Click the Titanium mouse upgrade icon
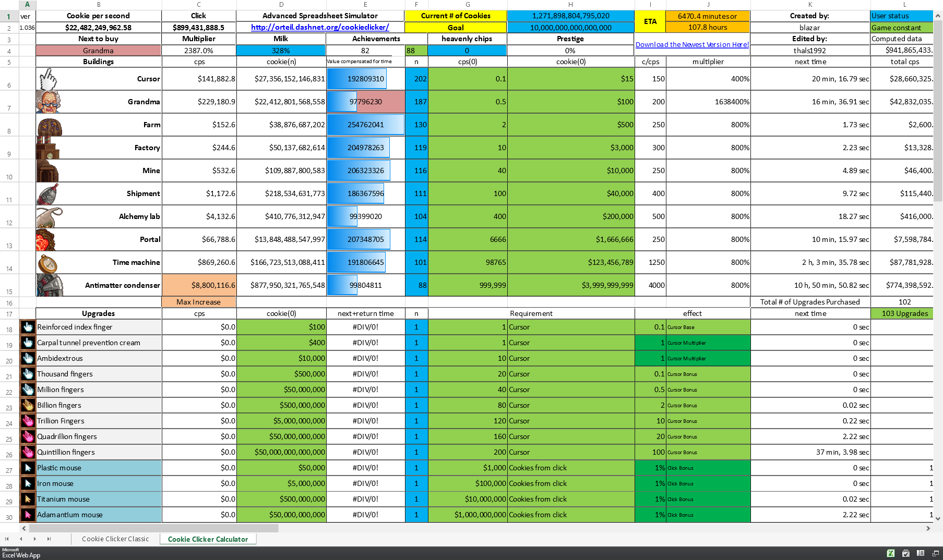Viewport: 943px width, 560px height. point(28,499)
